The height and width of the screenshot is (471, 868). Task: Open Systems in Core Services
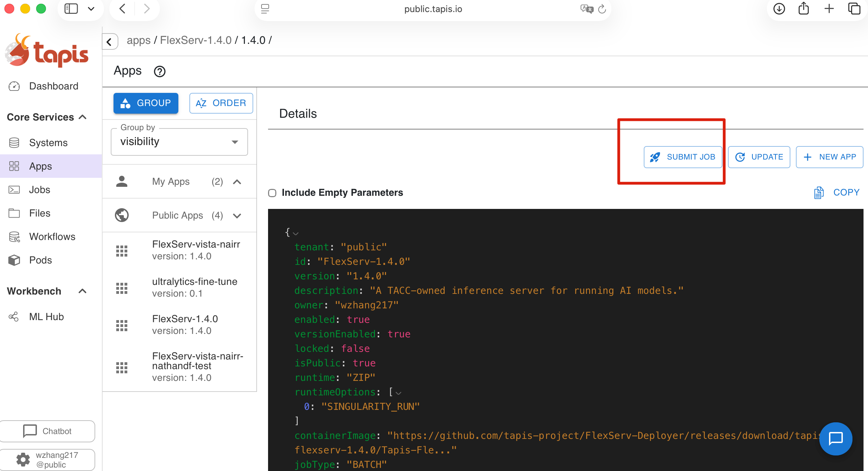51,143
